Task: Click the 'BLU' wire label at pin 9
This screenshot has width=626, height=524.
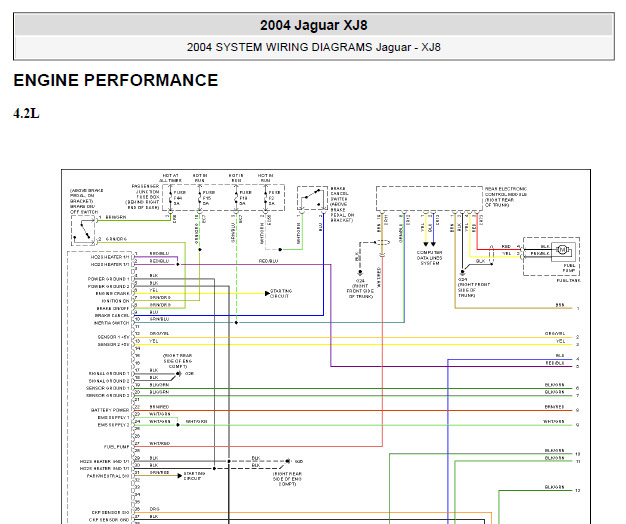Action: [x=154, y=312]
